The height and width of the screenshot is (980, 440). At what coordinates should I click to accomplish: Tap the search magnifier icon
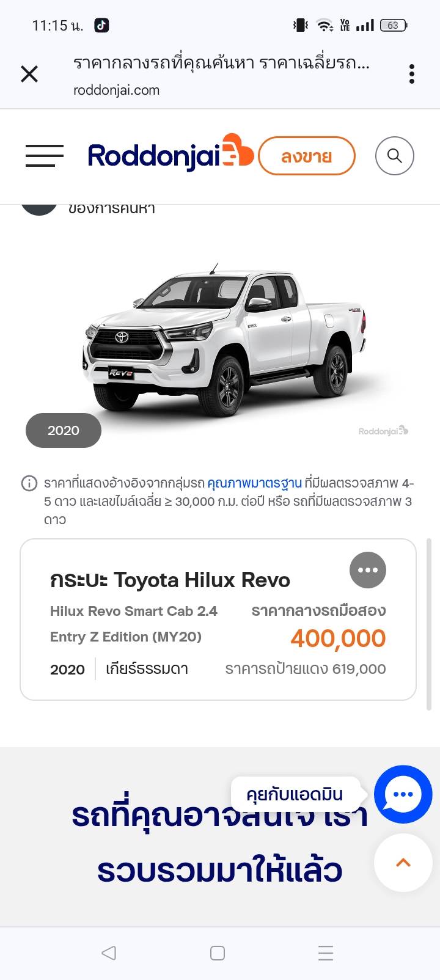coord(394,156)
